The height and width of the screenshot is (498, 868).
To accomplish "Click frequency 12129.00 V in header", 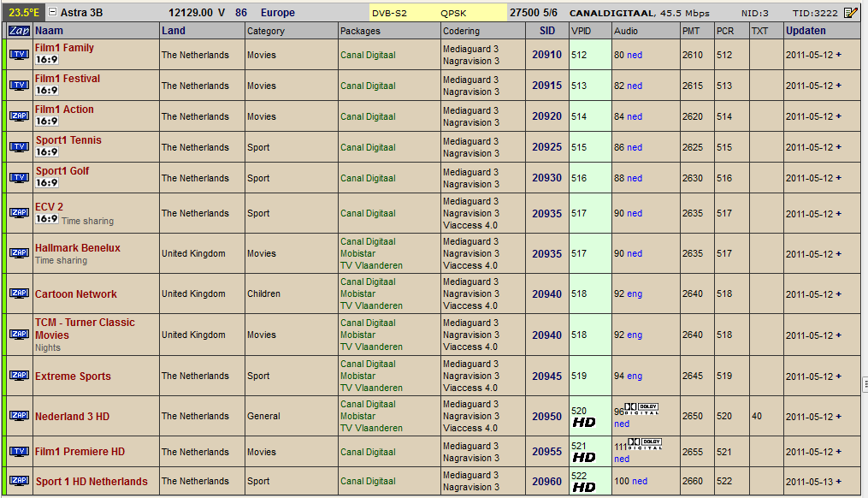I will (197, 12).
